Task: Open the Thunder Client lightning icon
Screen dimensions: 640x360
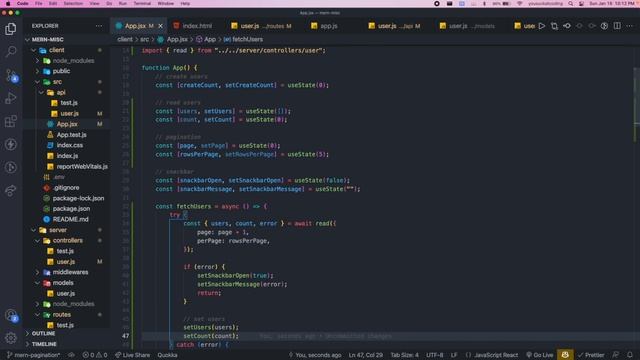Action: click(x=11, y=144)
